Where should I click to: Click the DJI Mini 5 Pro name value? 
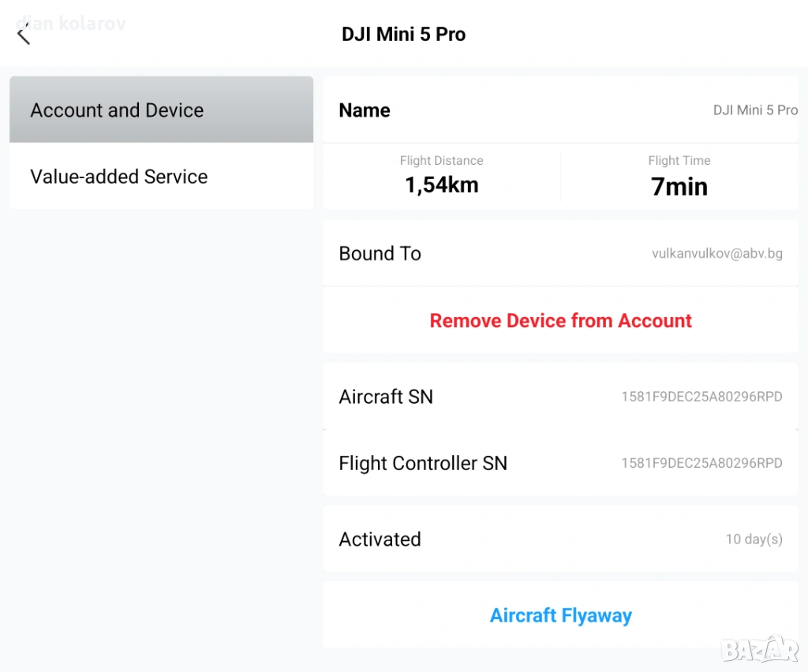click(755, 110)
